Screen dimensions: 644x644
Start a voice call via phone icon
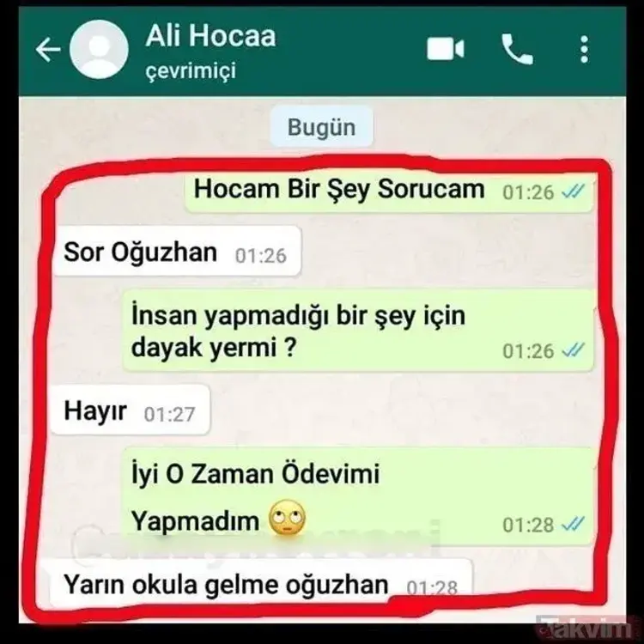517,49
